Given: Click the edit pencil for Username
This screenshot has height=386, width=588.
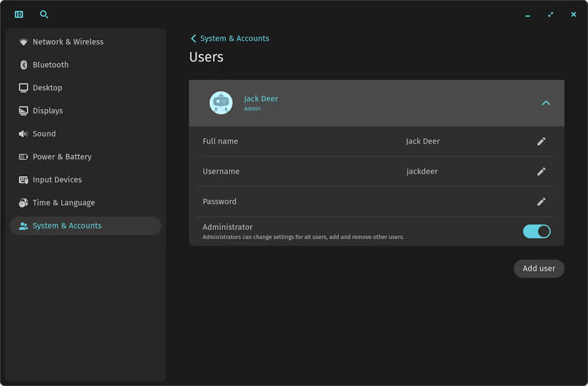Looking at the screenshot, I should click(541, 172).
